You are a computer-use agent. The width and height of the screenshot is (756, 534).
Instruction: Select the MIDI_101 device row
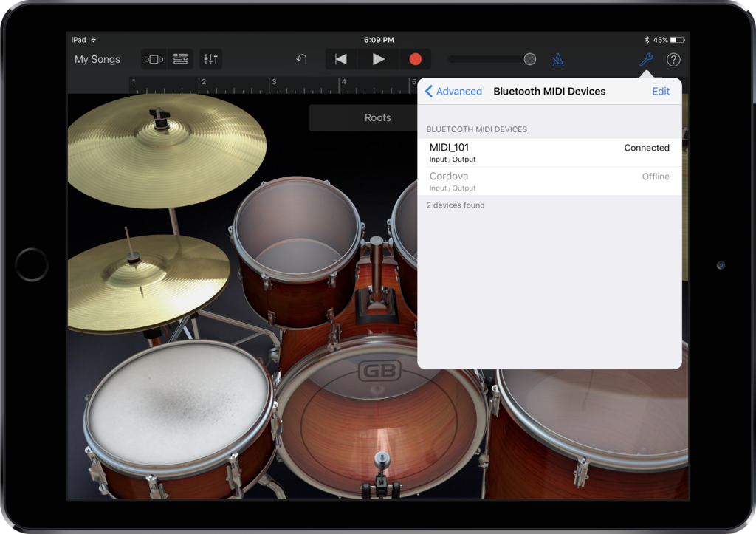pos(549,153)
